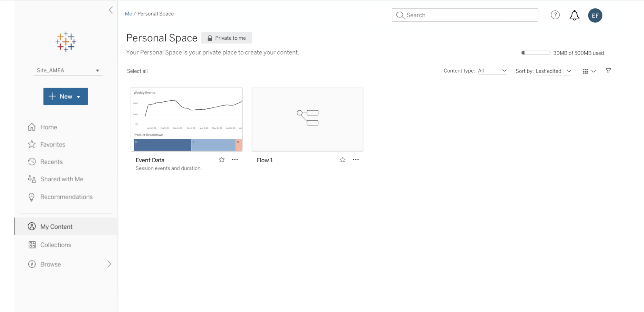Open Collections in the sidebar
Screen dimensions: 644x312
coord(55,245)
